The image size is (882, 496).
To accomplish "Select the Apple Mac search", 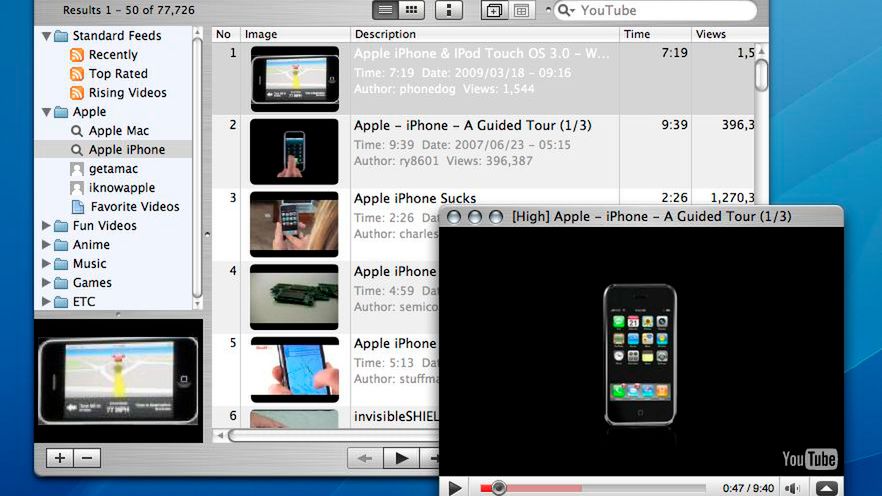I will [119, 131].
